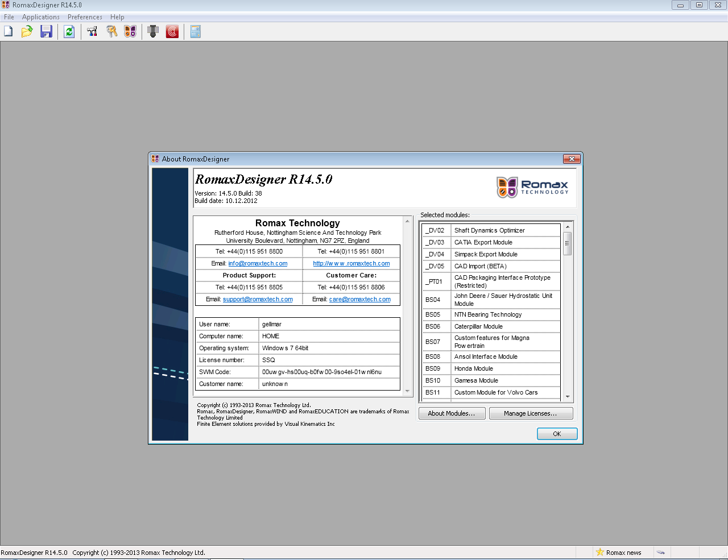
Task: Click the About Modules... button
Action: (452, 413)
